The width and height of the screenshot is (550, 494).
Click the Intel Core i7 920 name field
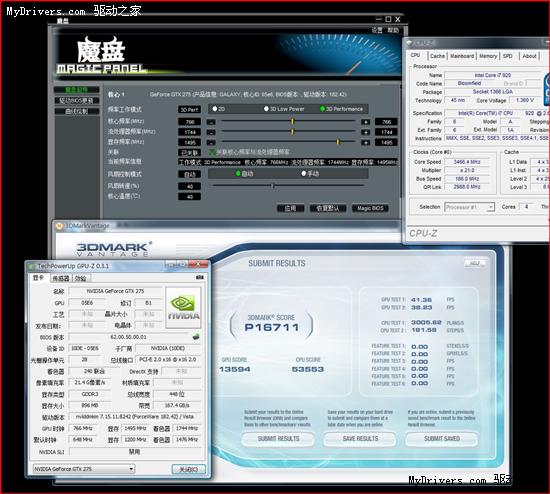tap(492, 75)
